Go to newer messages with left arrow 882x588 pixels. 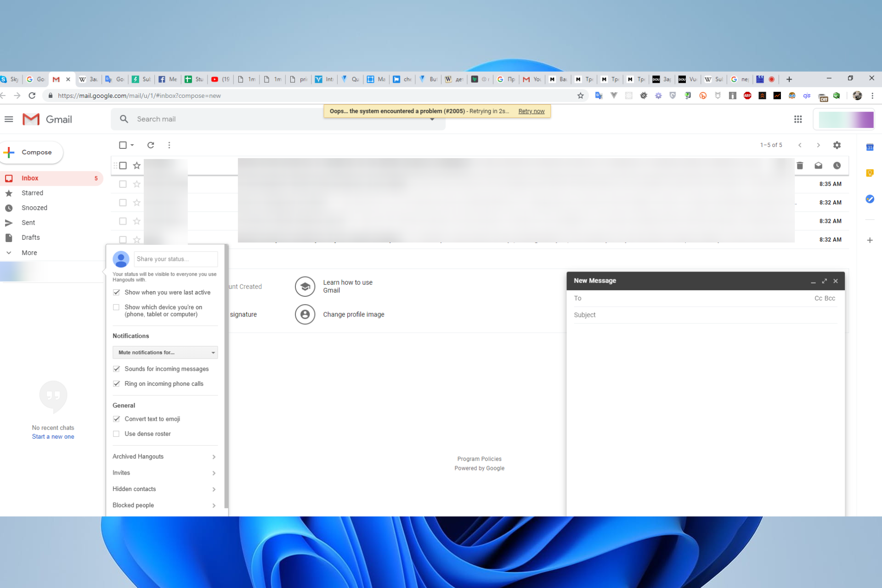(800, 145)
